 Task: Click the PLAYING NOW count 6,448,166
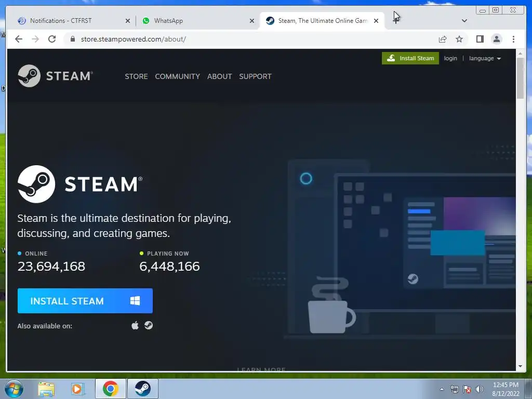point(170,267)
